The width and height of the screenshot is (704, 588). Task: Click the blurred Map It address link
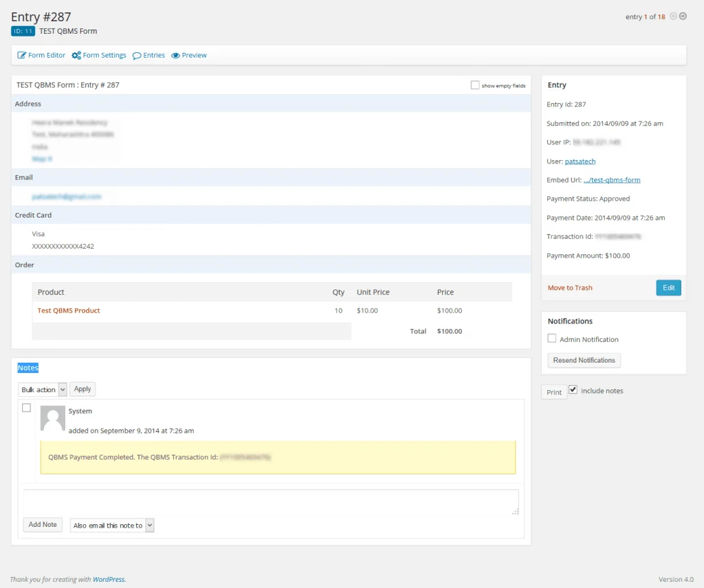(42, 159)
